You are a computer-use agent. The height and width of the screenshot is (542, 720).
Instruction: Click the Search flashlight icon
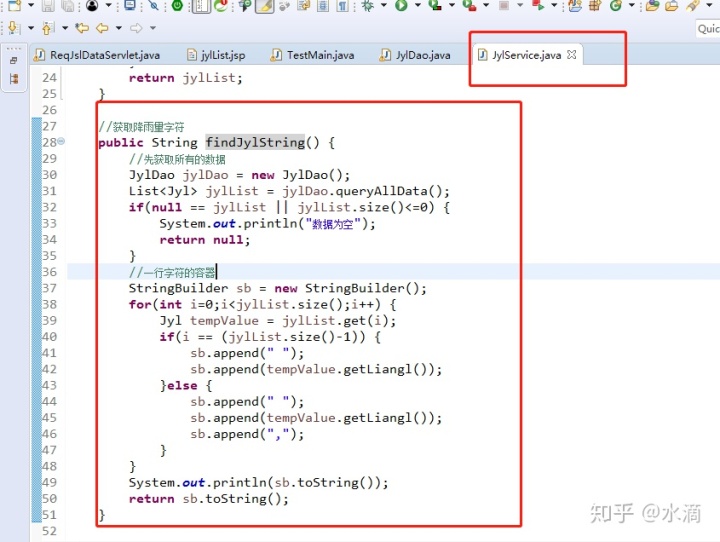click(x=692, y=6)
